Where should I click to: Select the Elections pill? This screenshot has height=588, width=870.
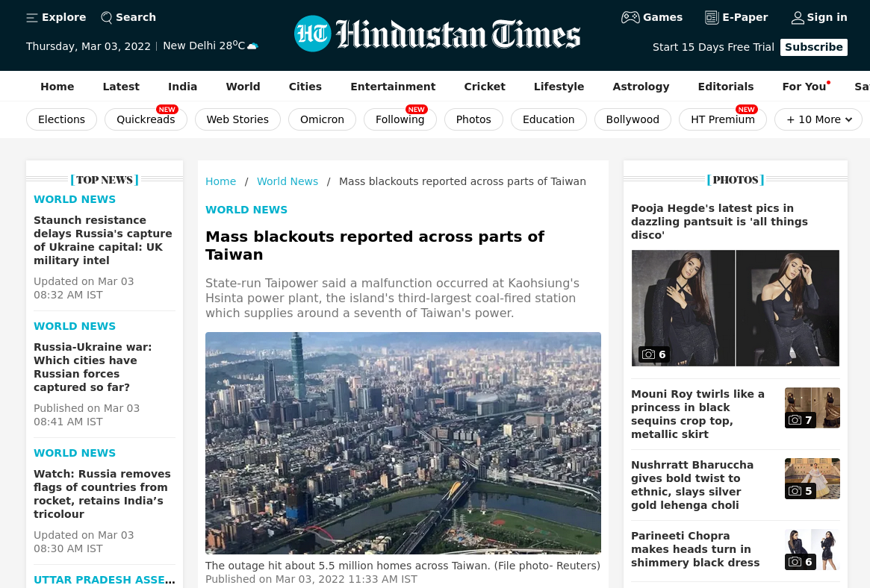[61, 119]
